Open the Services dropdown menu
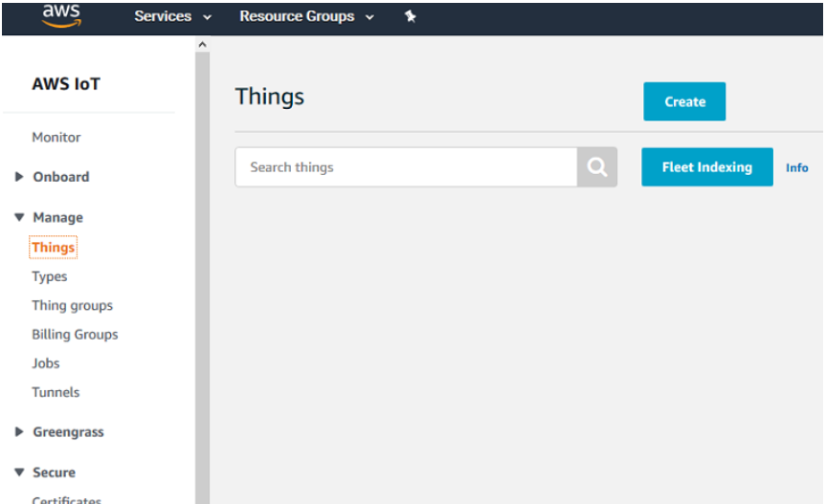This screenshot has height=504, width=826. coord(173,16)
